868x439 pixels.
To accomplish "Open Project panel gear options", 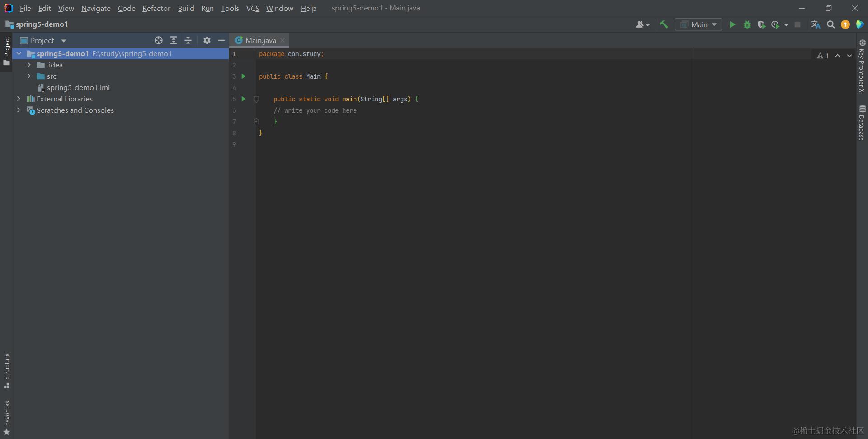I will tap(207, 40).
